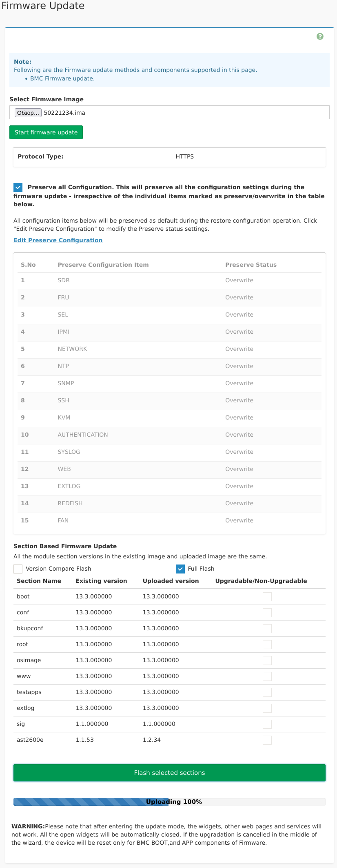337x868 pixels.
Task: Check the root section upgradable checkbox
Action: pyautogui.click(x=267, y=645)
